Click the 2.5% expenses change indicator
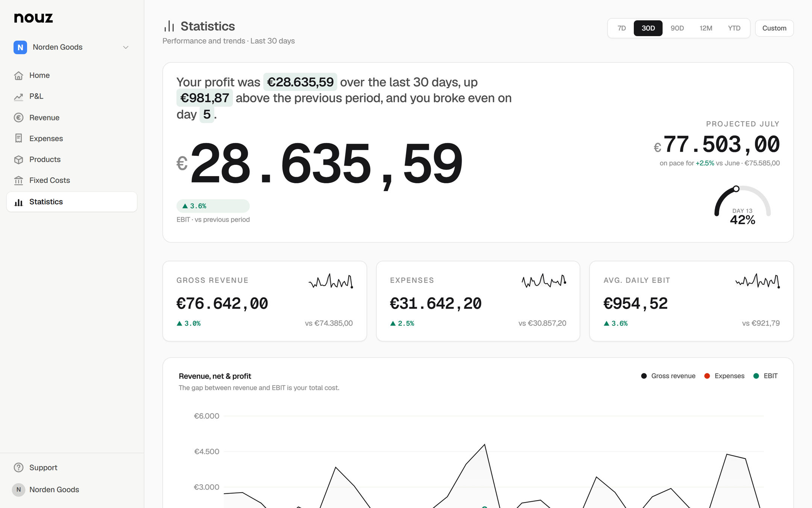Screen dimensions: 812x508 pyautogui.click(x=402, y=323)
